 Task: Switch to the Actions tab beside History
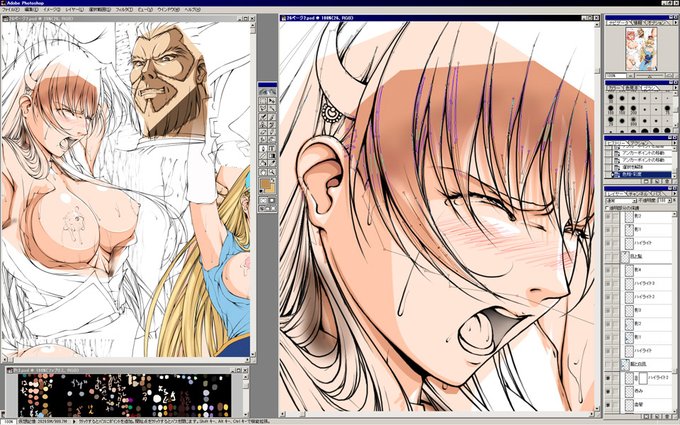pos(639,143)
